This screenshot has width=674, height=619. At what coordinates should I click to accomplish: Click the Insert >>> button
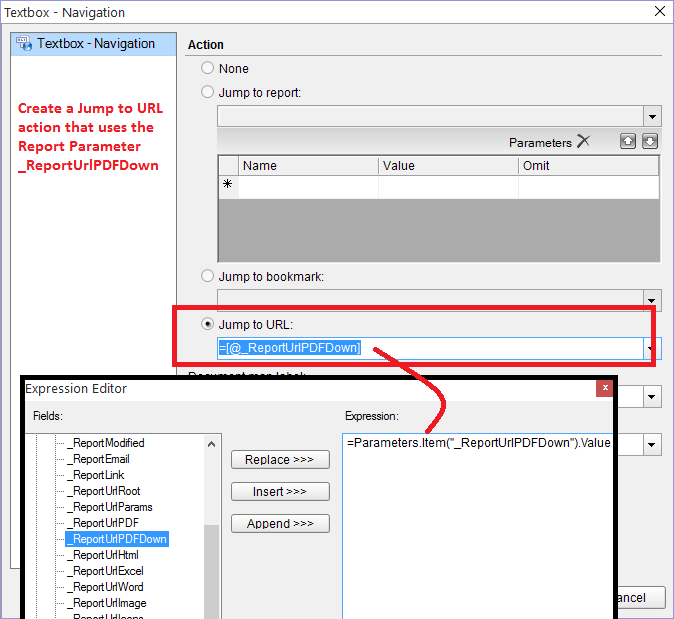pyautogui.click(x=280, y=491)
